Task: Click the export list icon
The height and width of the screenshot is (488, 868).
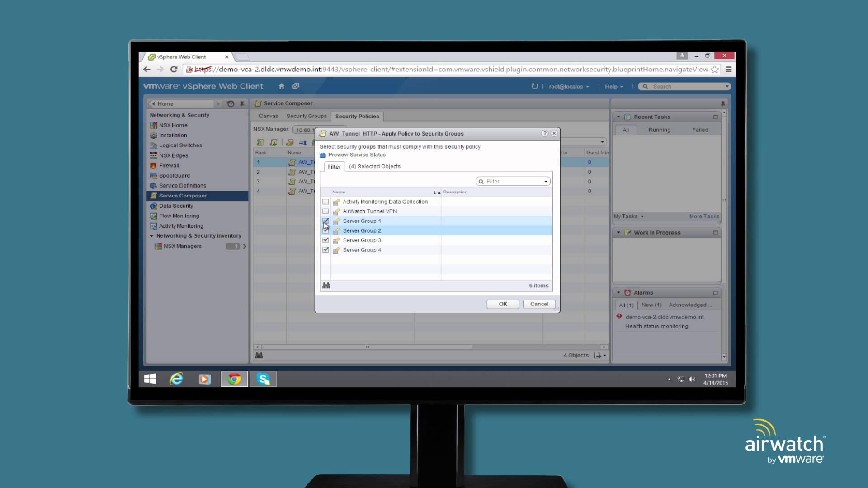Action: click(600, 356)
